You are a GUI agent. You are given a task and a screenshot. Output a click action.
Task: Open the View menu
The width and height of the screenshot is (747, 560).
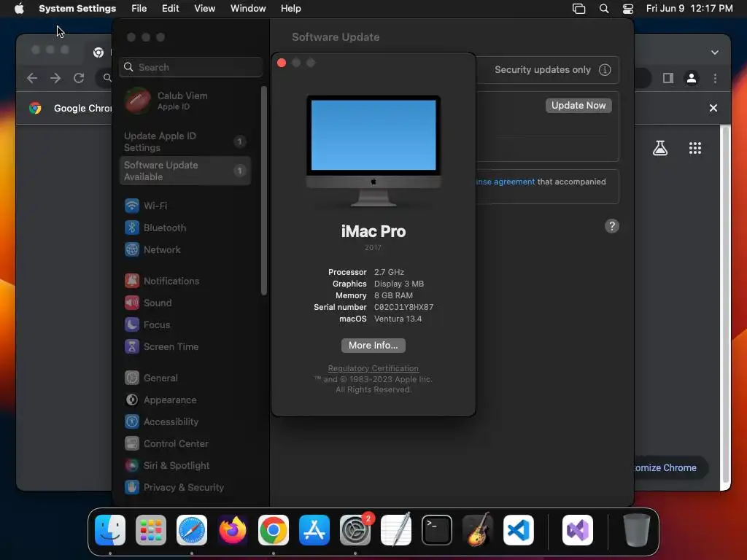click(x=204, y=9)
